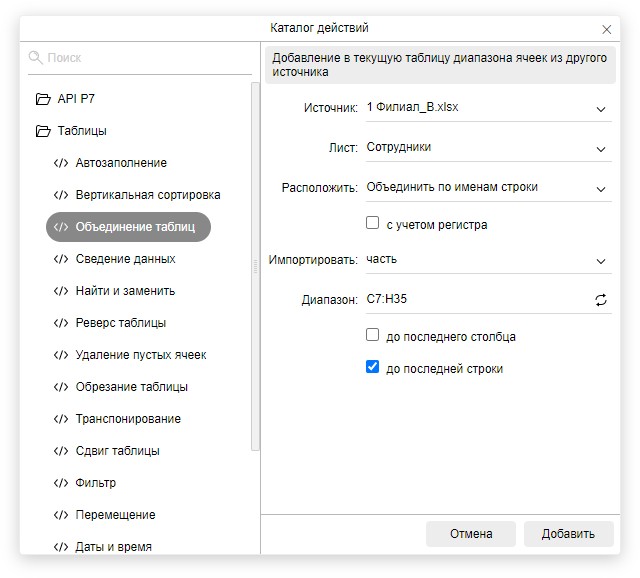640x578 pixels.
Task: Enable the 'с учетом регистра' checkbox
Action: [x=373, y=224]
